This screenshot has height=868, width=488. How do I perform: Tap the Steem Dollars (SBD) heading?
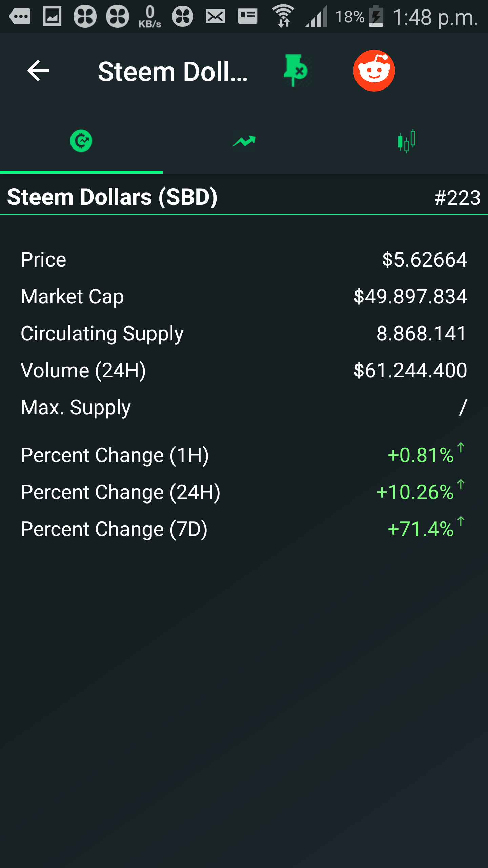[112, 197]
